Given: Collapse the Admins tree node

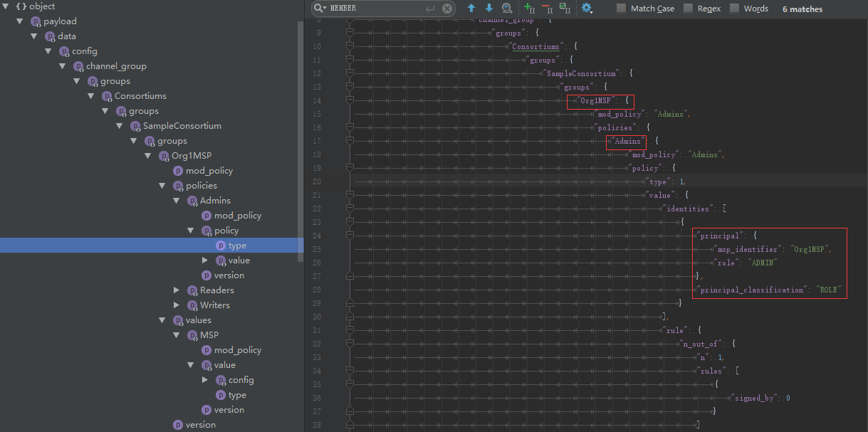Looking at the screenshot, I should (177, 201).
